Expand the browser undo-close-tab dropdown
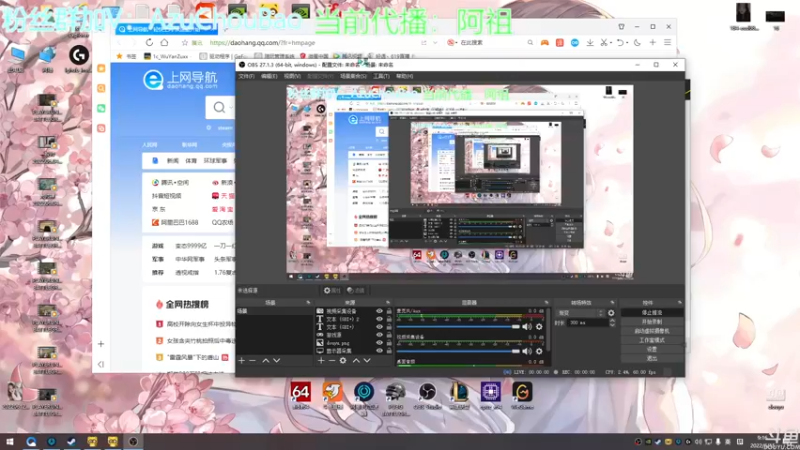 tap(627, 43)
